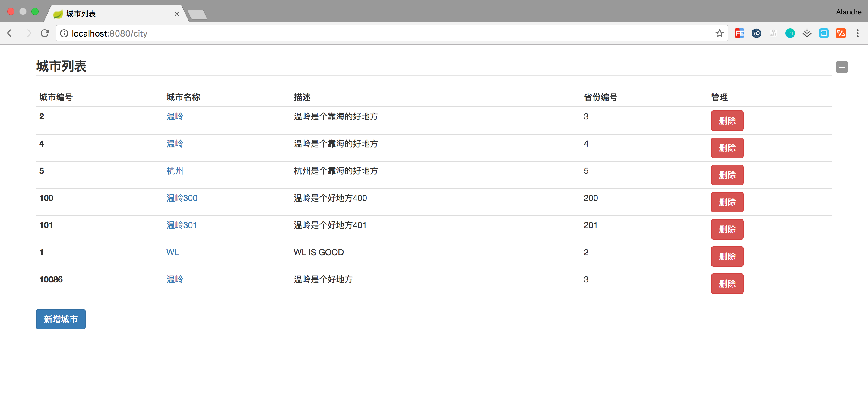Open the teal circle m extension

[790, 33]
